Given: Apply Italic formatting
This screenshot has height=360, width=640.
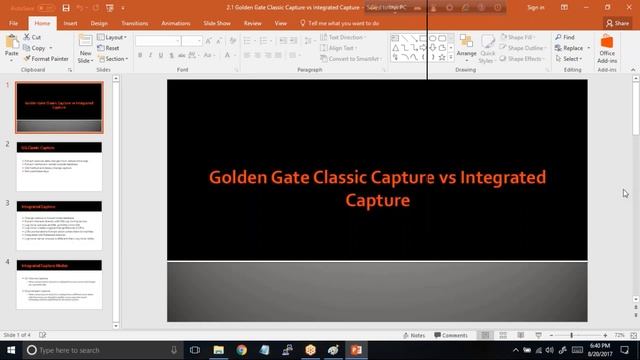Looking at the screenshot, I should click(x=150, y=55).
